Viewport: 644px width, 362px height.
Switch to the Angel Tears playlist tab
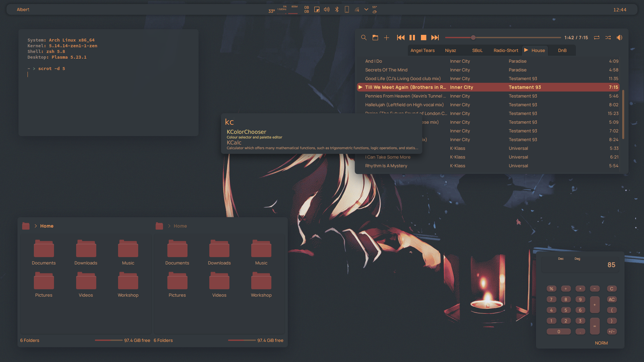[422, 51]
